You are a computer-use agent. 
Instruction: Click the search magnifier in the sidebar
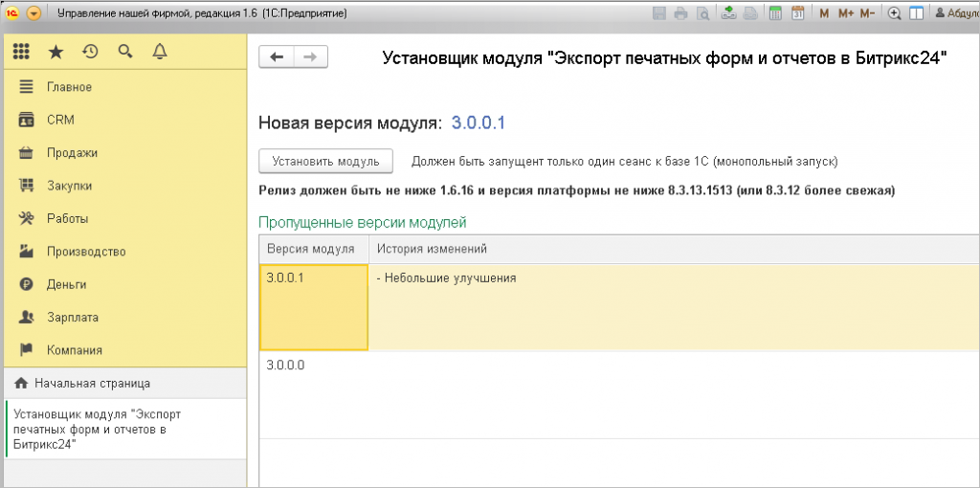pyautogui.click(x=124, y=52)
